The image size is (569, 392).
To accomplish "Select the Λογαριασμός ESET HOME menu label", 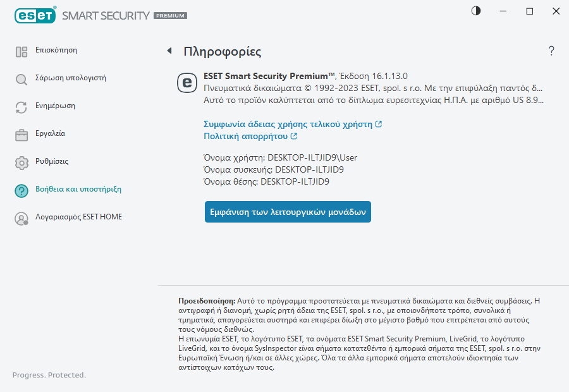I will 78,217.
